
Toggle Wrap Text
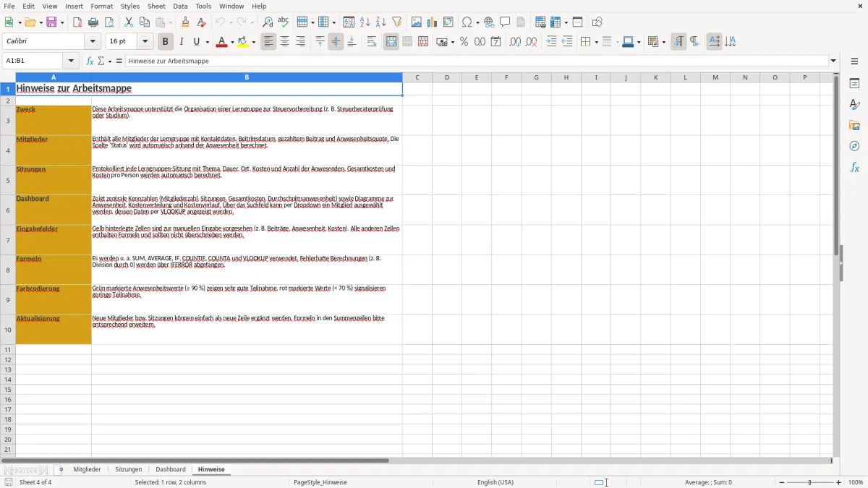tap(372, 42)
